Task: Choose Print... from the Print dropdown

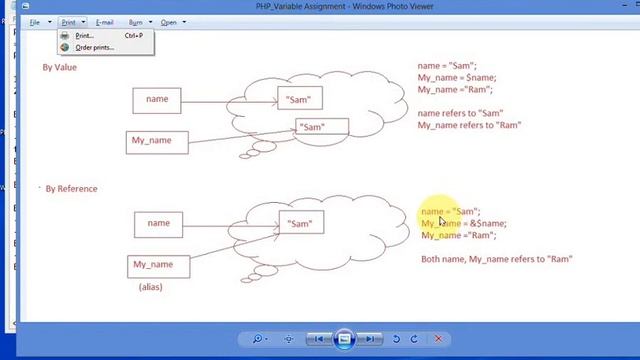Action: 106,36
